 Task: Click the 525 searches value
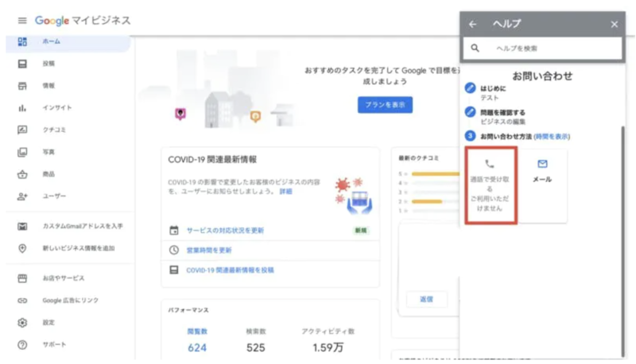[256, 347]
